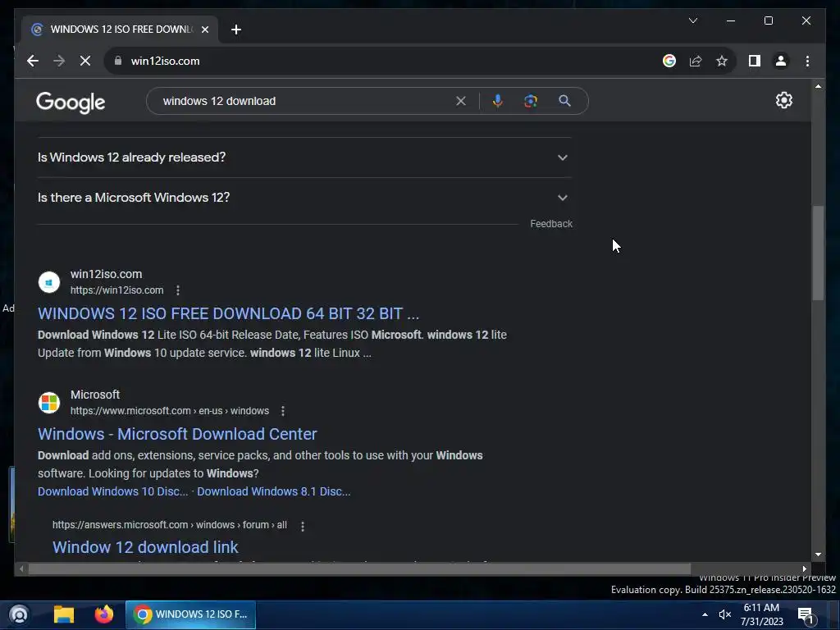Click the muted volume tray icon
Screen dimensions: 840x630
[x=725, y=614]
